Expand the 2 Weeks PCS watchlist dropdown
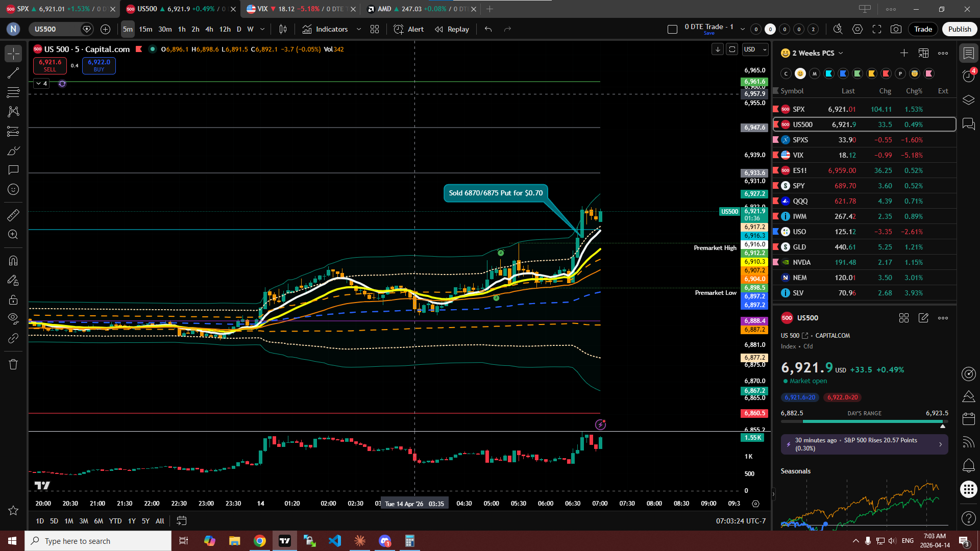This screenshot has width=980, height=551. pos(841,53)
